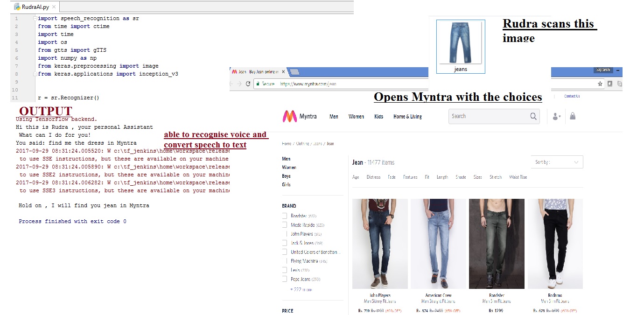The height and width of the screenshot is (315, 644).
Task: Open the Rodamo black jeans product image
Action: [555, 244]
